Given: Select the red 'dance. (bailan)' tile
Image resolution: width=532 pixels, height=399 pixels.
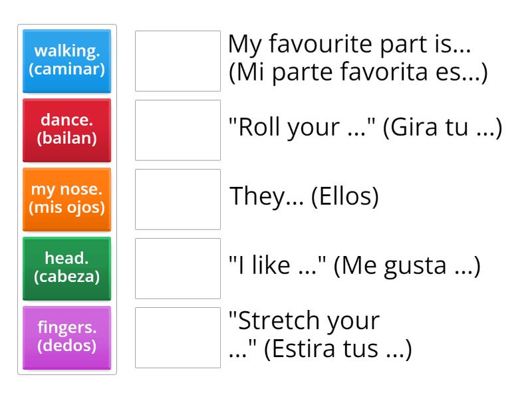Looking at the screenshot, I should (x=66, y=130).
